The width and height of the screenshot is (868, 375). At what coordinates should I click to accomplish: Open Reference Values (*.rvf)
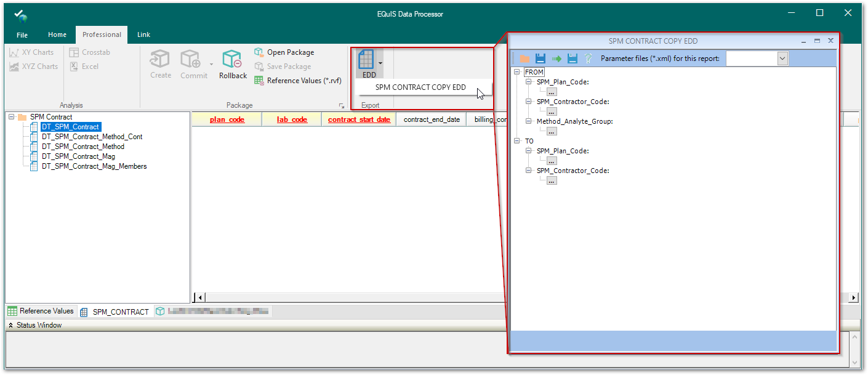pyautogui.click(x=297, y=81)
